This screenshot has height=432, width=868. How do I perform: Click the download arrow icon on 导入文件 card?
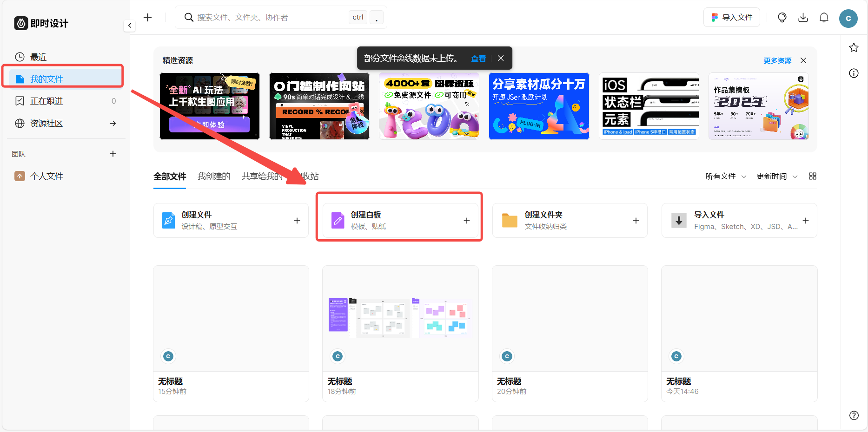[679, 220]
